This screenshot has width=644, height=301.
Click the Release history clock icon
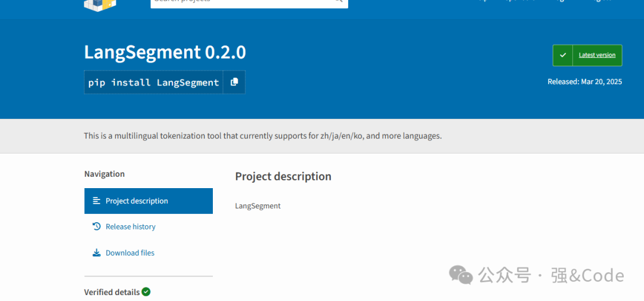coord(97,226)
